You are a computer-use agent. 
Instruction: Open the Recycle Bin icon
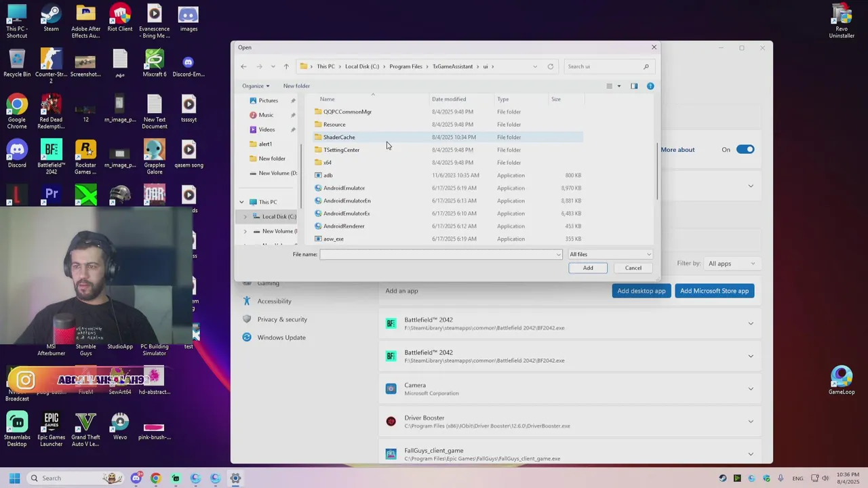point(17,64)
